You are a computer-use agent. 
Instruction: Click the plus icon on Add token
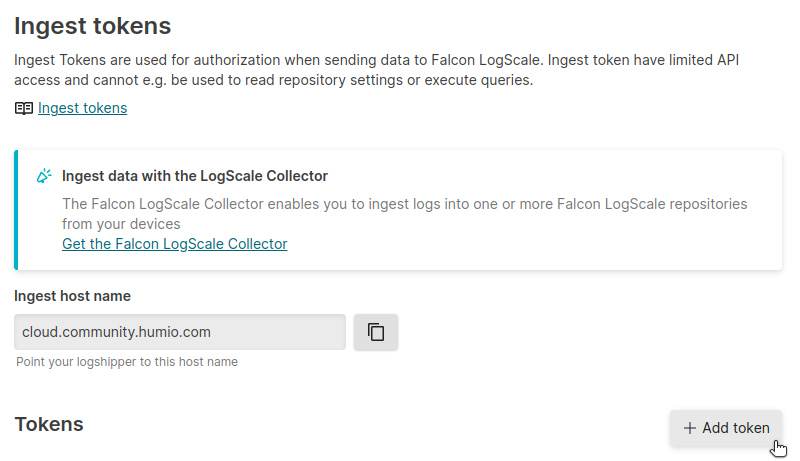pyautogui.click(x=689, y=428)
